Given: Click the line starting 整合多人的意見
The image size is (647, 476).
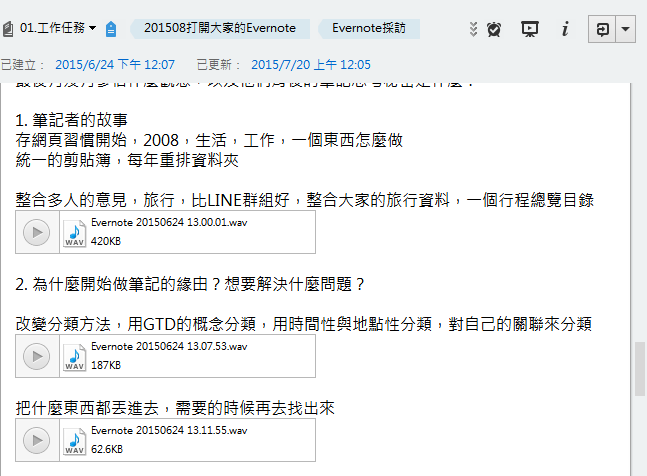Looking at the screenshot, I should point(305,200).
